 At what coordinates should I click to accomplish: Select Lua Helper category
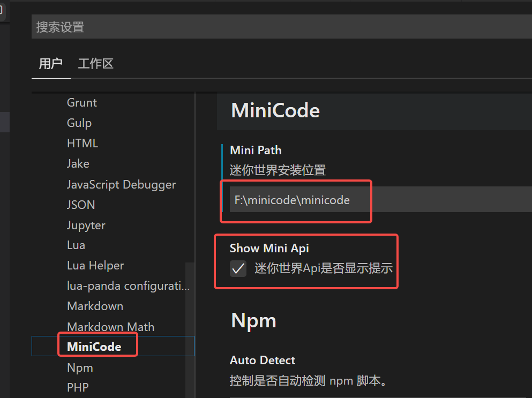(x=95, y=265)
